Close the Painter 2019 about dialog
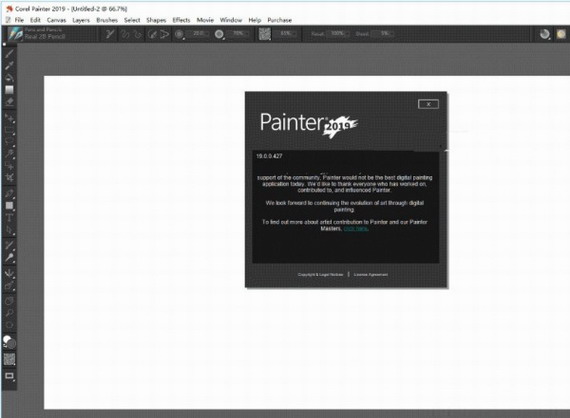Screen dimensions: 570x418 tap(428, 104)
